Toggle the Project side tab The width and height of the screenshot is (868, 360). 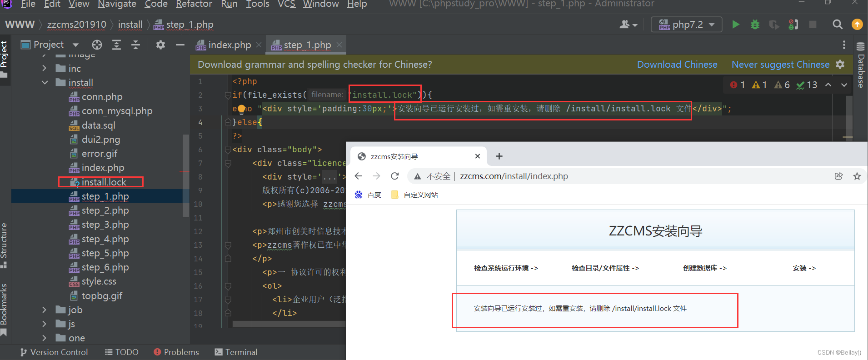click(4, 59)
